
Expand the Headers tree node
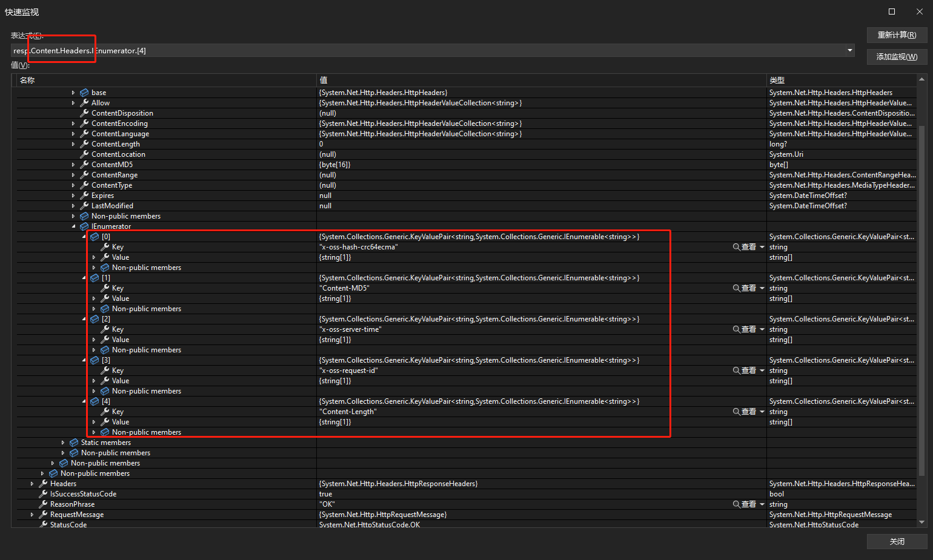(32, 483)
